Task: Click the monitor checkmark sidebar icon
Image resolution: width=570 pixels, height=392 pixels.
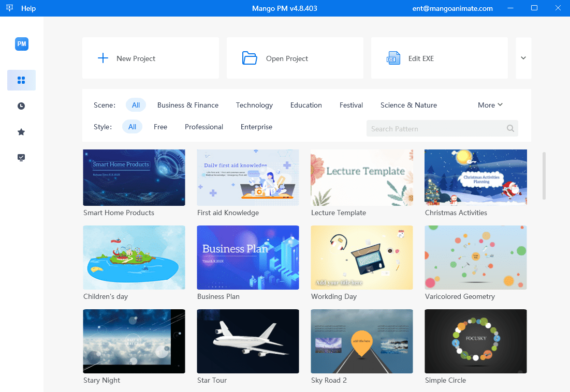Action: [21, 158]
